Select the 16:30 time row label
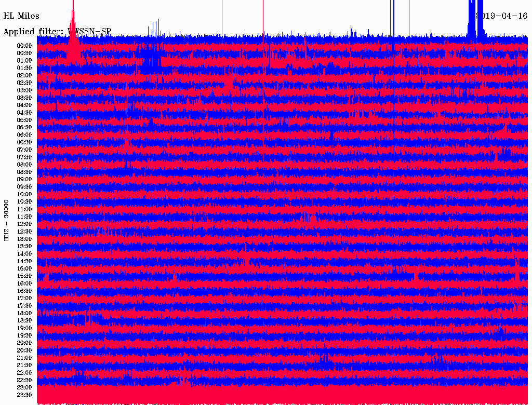The height and width of the screenshot is (405, 532). click(x=24, y=291)
